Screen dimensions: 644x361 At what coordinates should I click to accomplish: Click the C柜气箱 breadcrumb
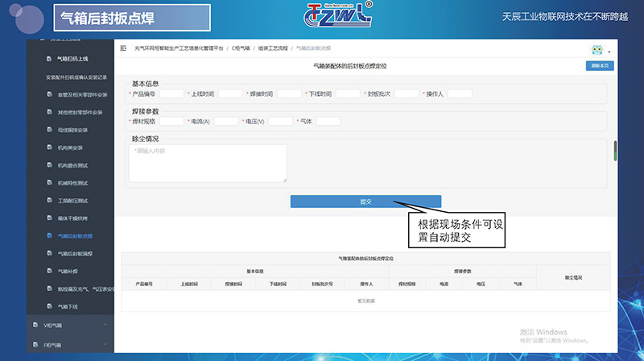click(241, 48)
